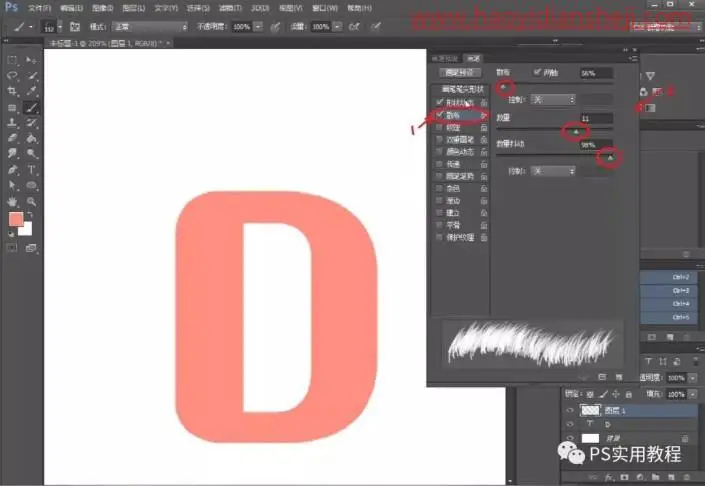The image size is (705, 486).
Task: Select the Rectangular Marquee tool
Action: (12, 60)
